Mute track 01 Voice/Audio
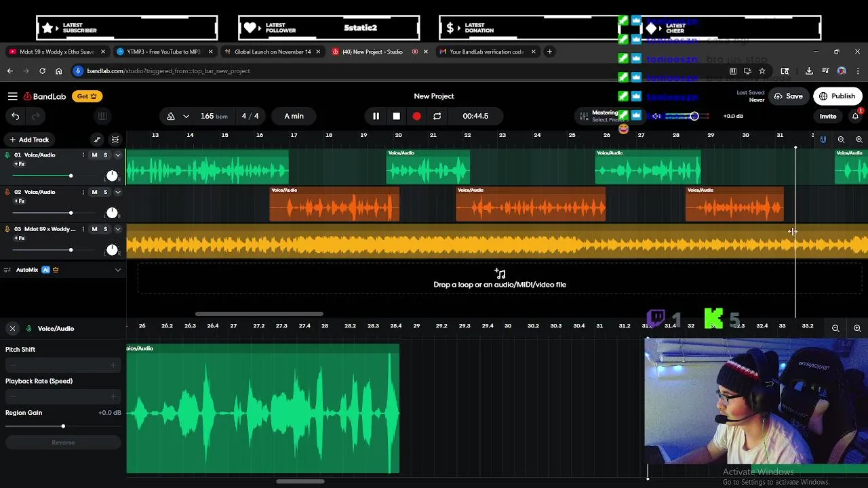Image resolution: width=868 pixels, height=488 pixels. click(x=94, y=155)
